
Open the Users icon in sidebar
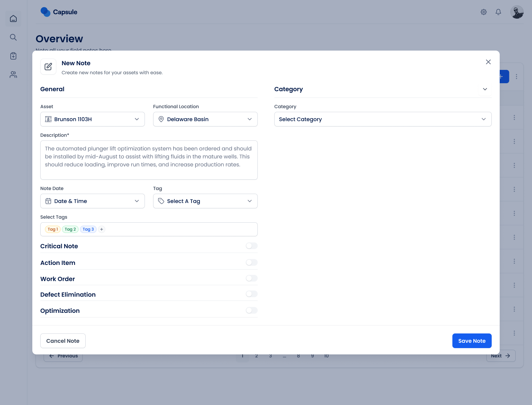pos(13,75)
